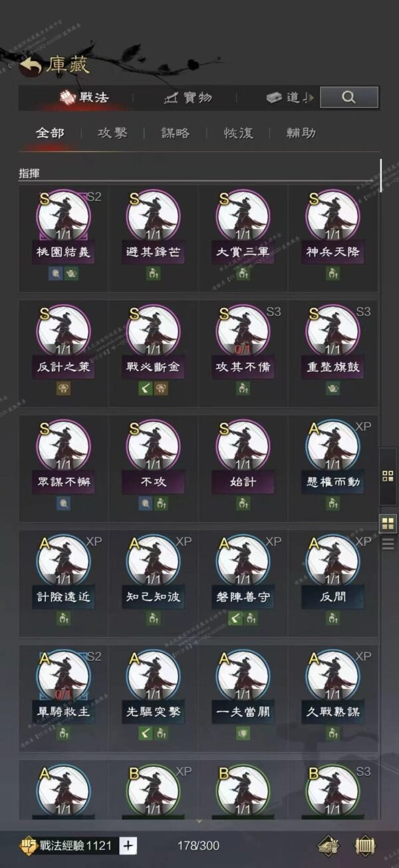This screenshot has height=868, width=399.
Task: Add tactic experience with the plus button
Action: click(129, 845)
